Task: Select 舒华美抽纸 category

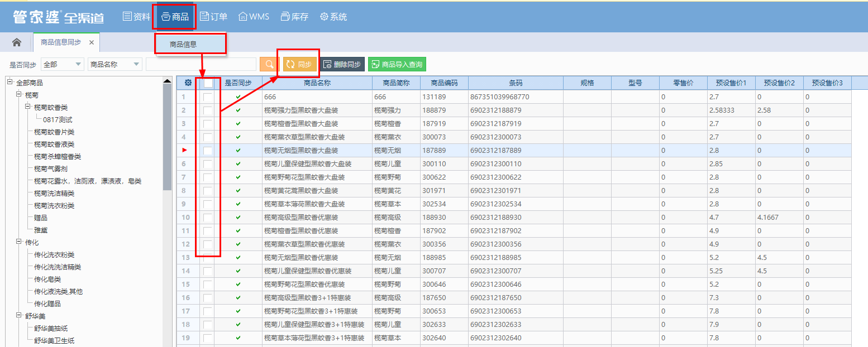Action: click(x=51, y=329)
